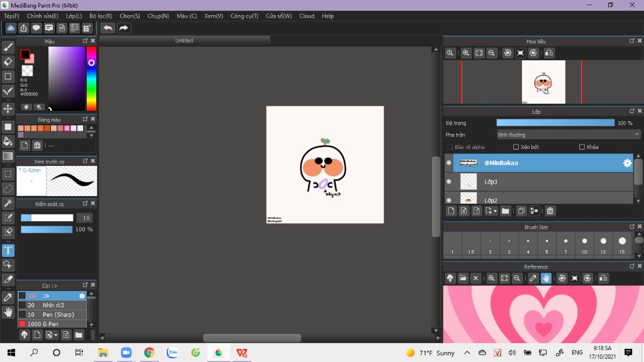Select the Text tool

coord(8,250)
